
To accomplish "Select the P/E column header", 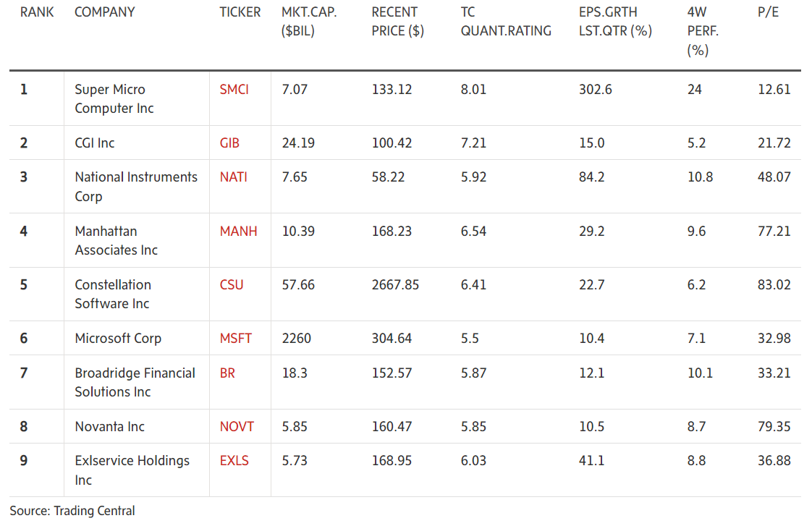I will (768, 12).
